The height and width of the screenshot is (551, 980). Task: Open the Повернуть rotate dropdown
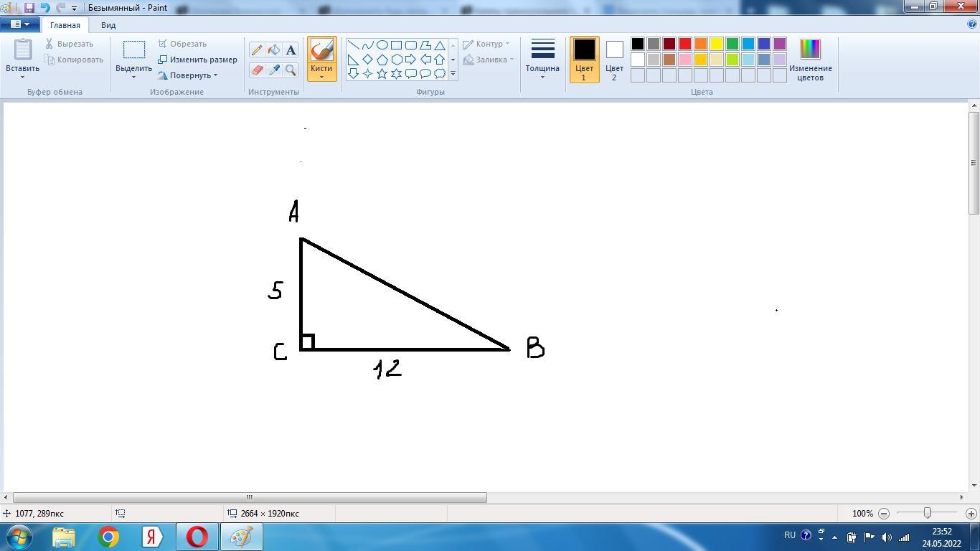pos(189,75)
